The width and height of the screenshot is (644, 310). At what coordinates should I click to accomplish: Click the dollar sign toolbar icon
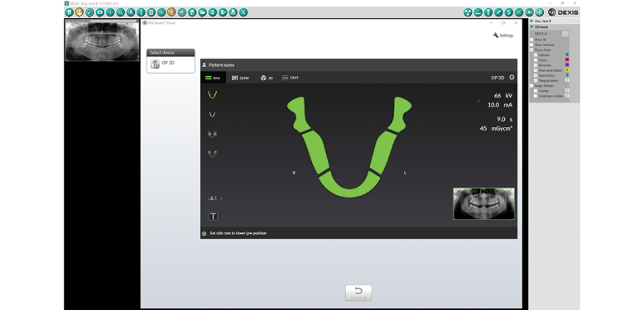click(508, 12)
